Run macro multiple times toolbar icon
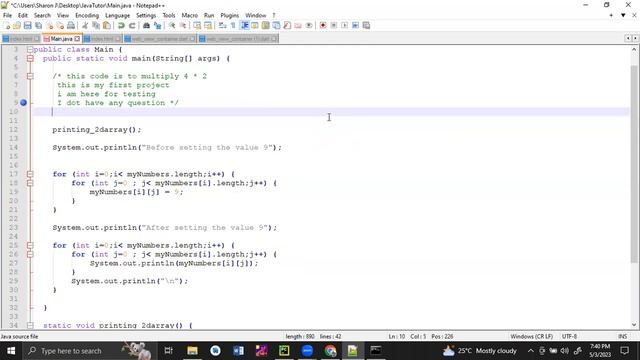The image size is (640, 360). 356,25
